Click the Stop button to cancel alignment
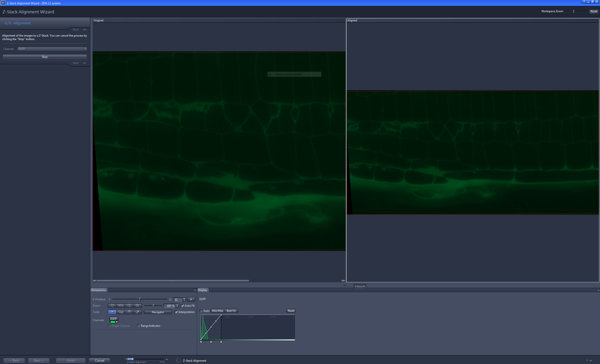600x364 pixels. [x=45, y=57]
